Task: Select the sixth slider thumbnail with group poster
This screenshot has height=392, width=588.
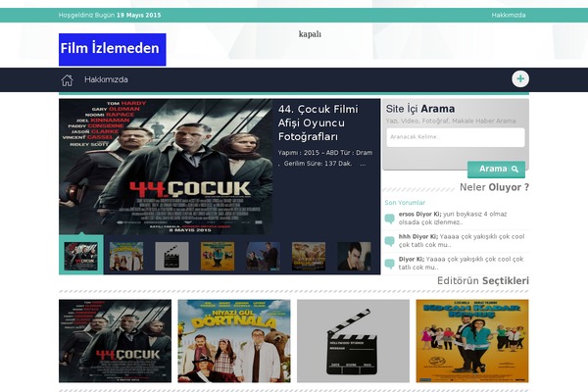Action: (x=309, y=256)
